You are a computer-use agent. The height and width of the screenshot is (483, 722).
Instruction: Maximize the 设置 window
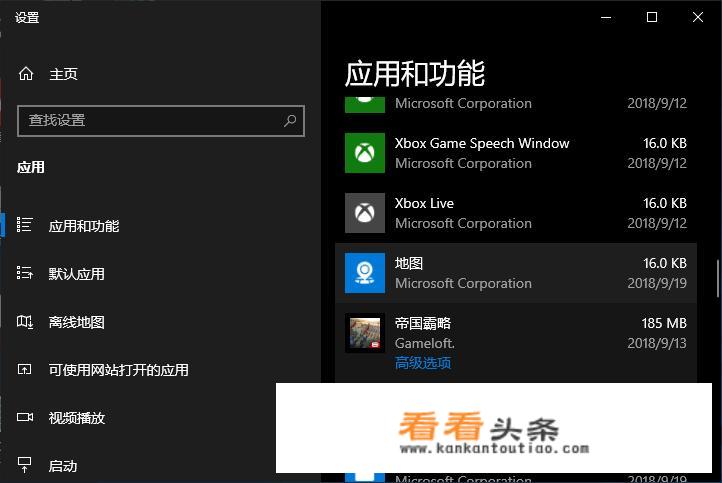[652, 17]
